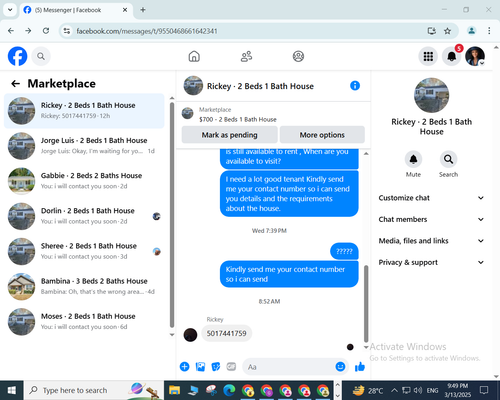Image resolution: width=500 pixels, height=400 pixels.
Task: Open Chrome profile icon in toolbar
Action: point(471,31)
